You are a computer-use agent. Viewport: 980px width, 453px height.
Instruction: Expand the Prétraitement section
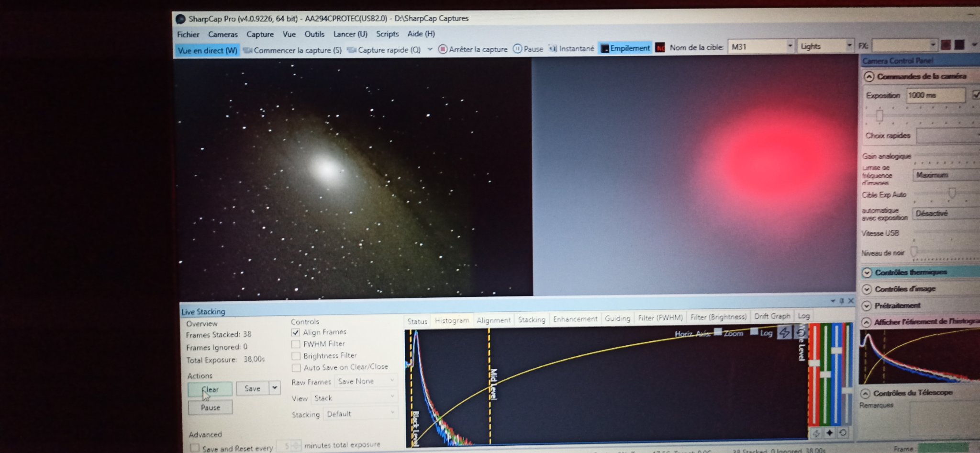tap(866, 306)
